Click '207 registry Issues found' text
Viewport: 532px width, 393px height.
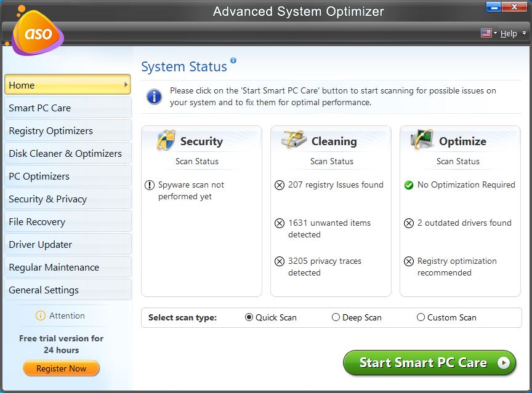click(336, 185)
